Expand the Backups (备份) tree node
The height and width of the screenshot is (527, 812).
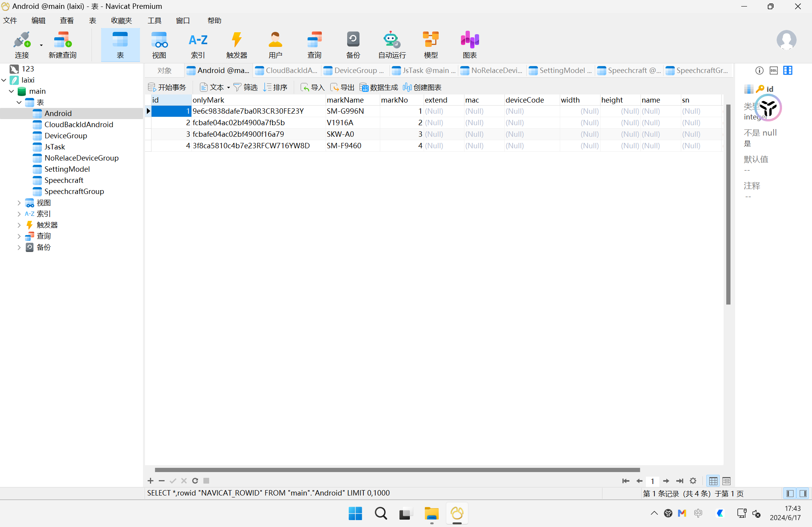[19, 247]
